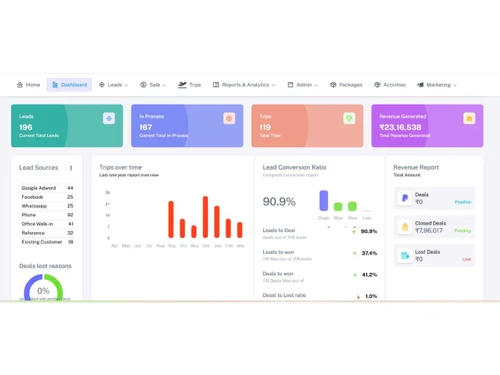Open the Trips 119 summary card
Screen dimensions: 500x375
point(307,126)
